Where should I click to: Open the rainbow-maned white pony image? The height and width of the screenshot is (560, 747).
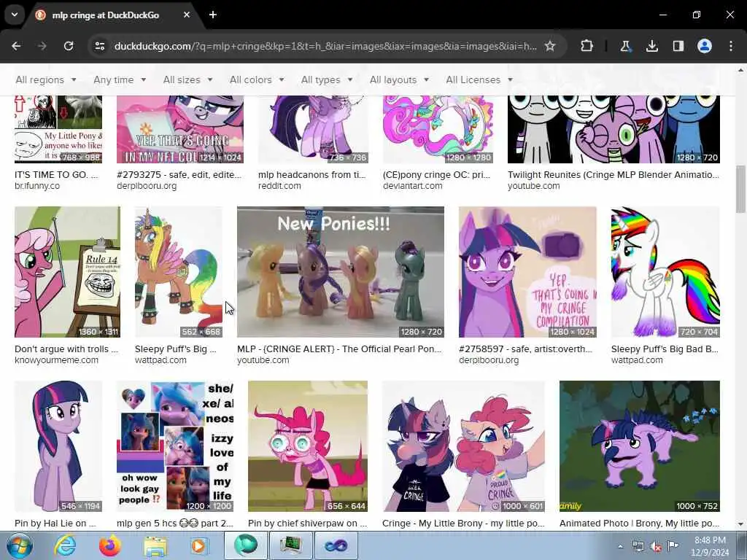(665, 272)
